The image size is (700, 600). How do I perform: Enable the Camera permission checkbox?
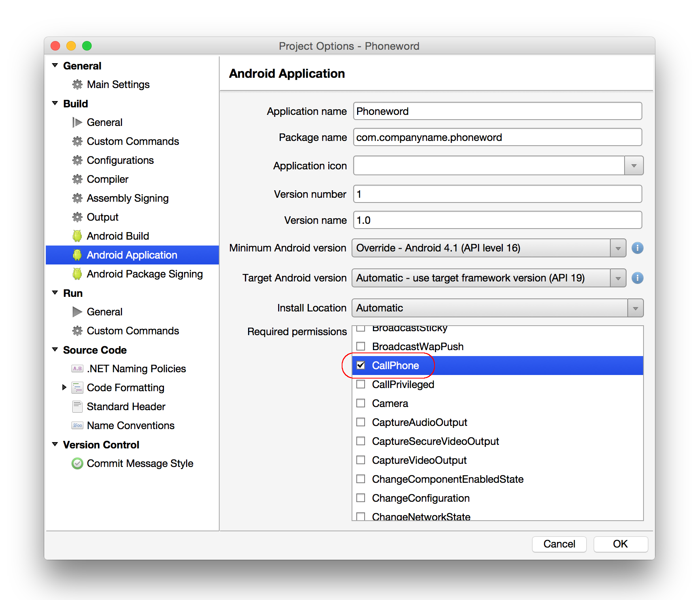coord(361,403)
